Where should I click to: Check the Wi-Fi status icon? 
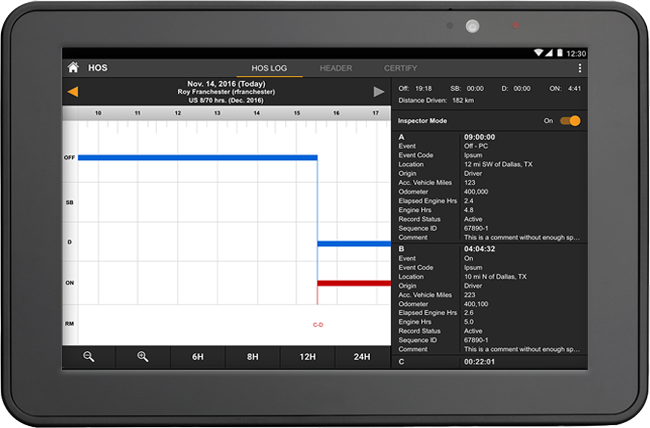pyautogui.click(x=538, y=53)
